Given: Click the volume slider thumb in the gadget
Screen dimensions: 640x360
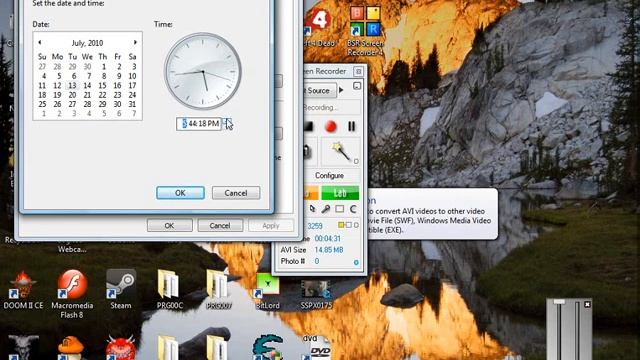Looking at the screenshot, I should click(x=559, y=302).
